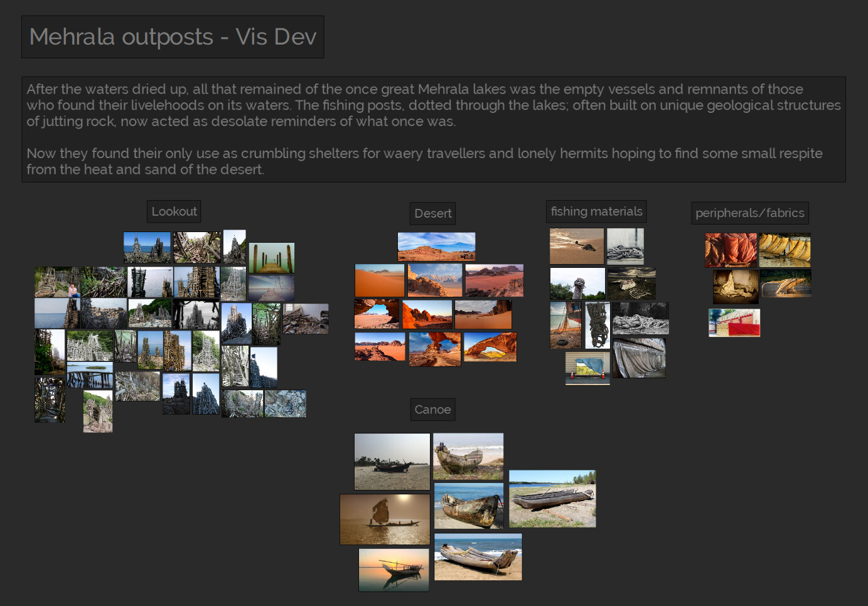This screenshot has height=606, width=868.
Task: Click the 'fishing materials' label
Action: [x=596, y=211]
